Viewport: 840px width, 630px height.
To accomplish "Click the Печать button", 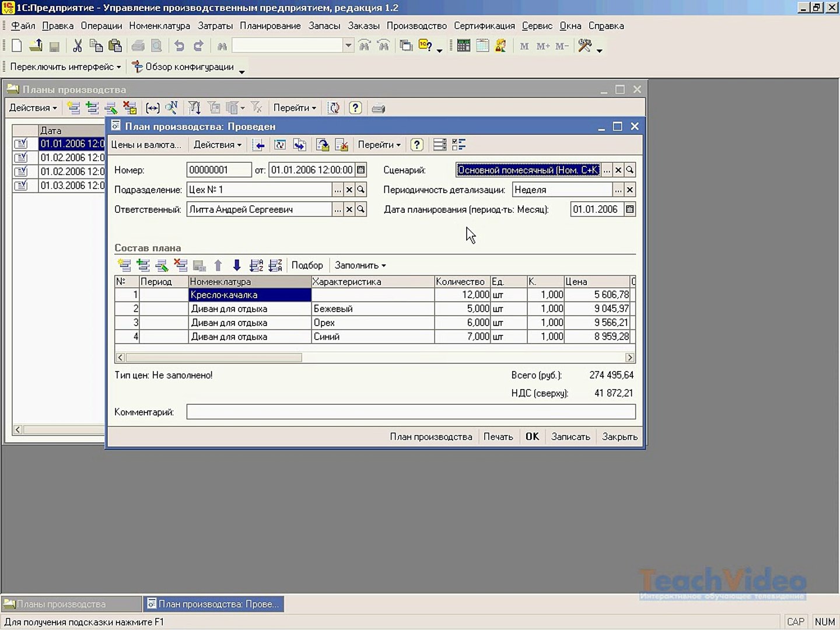I will 498,437.
